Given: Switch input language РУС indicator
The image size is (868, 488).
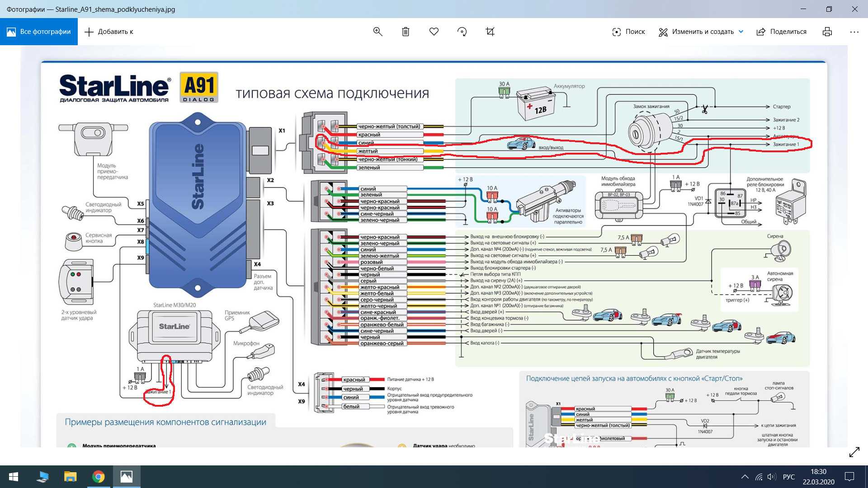Looking at the screenshot, I should (788, 477).
